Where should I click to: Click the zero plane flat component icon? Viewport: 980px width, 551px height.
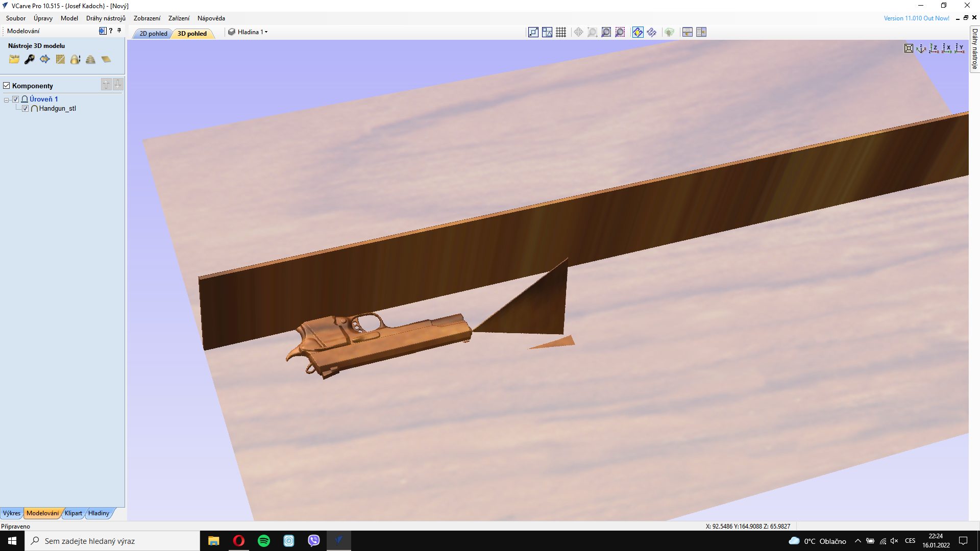pyautogui.click(x=106, y=59)
